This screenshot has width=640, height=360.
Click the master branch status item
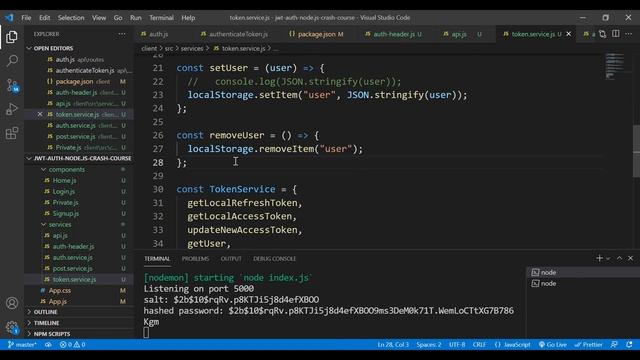click(x=22, y=344)
